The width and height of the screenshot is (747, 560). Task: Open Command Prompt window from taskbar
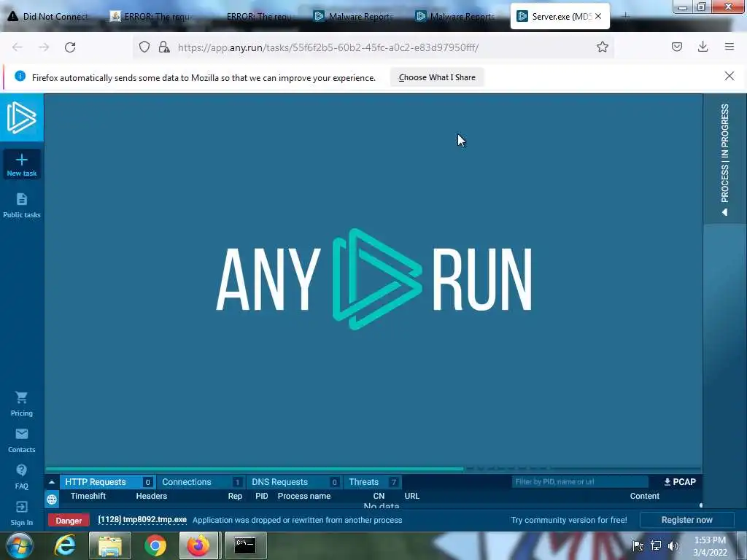point(245,545)
